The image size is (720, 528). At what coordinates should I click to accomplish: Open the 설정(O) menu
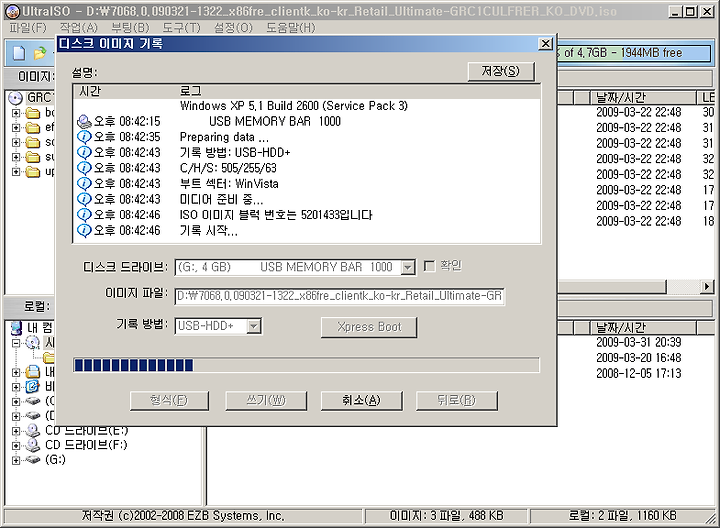tap(233, 28)
